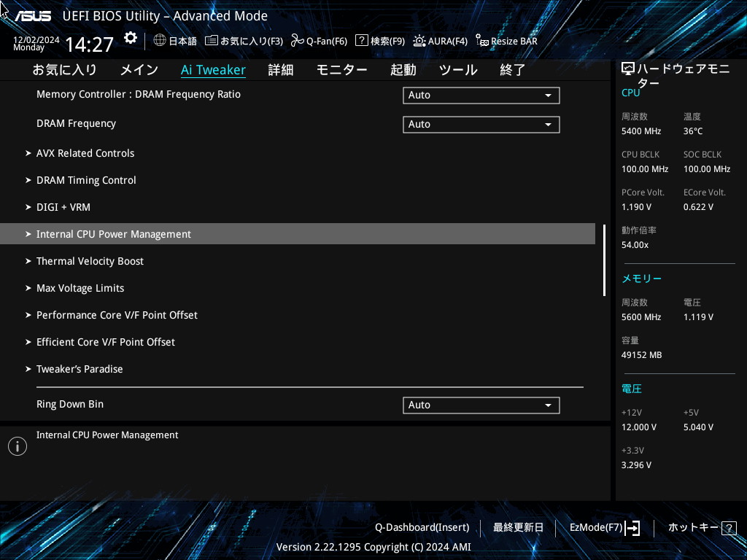
Task: Expand Efficient Core V/F Point Offset
Action: pyautogui.click(x=106, y=342)
